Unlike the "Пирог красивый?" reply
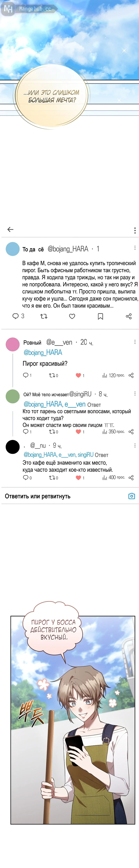The width and height of the screenshot is (139, 868). tap(78, 375)
